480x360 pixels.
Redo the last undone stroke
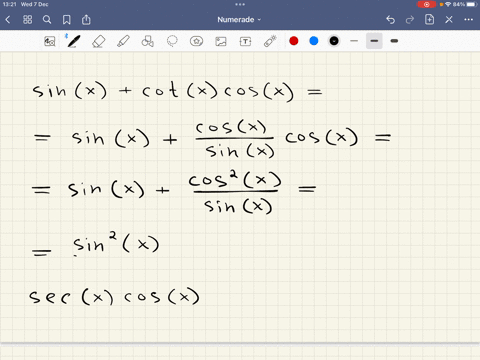(410, 20)
